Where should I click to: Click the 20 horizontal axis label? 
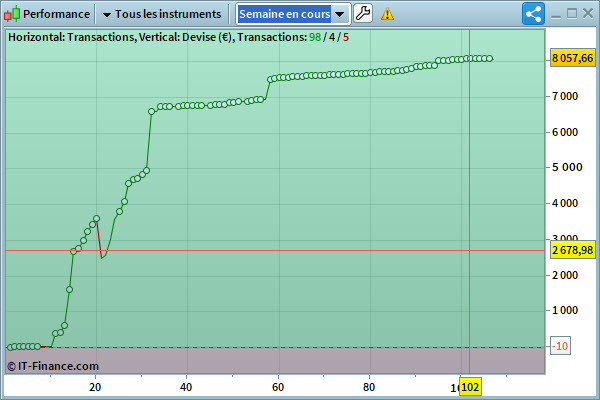tap(95, 387)
